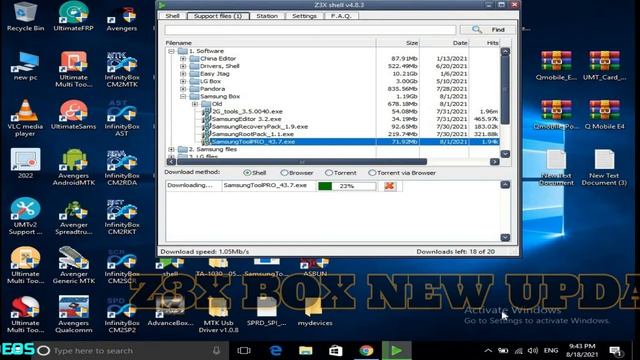Image resolution: width=640 pixels, height=360 pixels.
Task: Collapse the Samsung Box folder
Action: click(x=183, y=96)
